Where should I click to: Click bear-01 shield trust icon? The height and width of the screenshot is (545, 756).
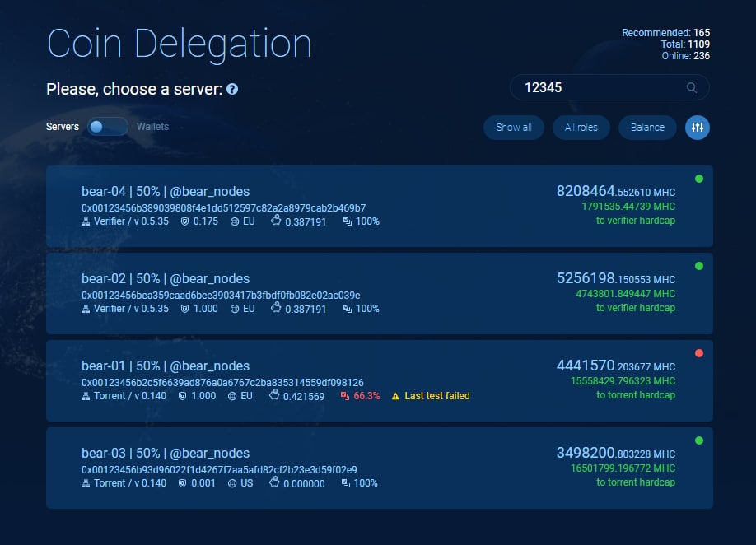pyautogui.click(x=183, y=396)
